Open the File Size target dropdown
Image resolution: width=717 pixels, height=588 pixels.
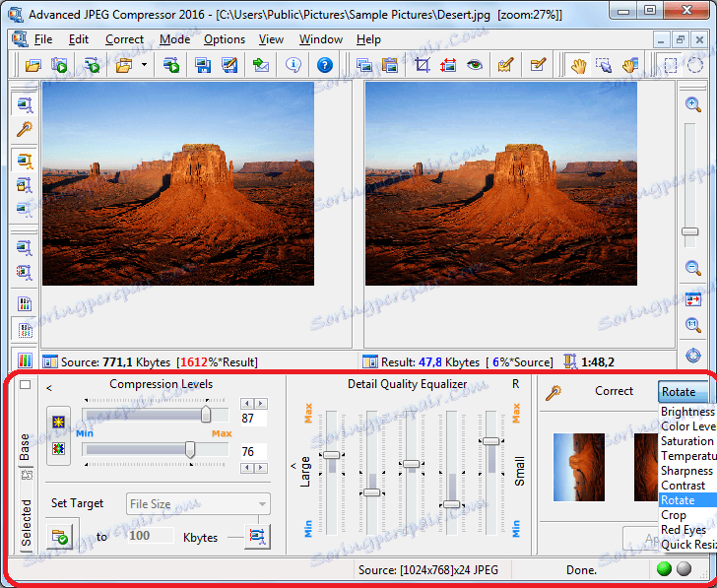coord(198,504)
